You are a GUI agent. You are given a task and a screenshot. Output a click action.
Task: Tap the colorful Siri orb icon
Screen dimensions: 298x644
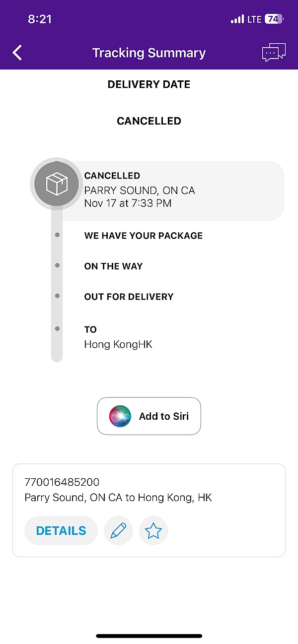120,416
